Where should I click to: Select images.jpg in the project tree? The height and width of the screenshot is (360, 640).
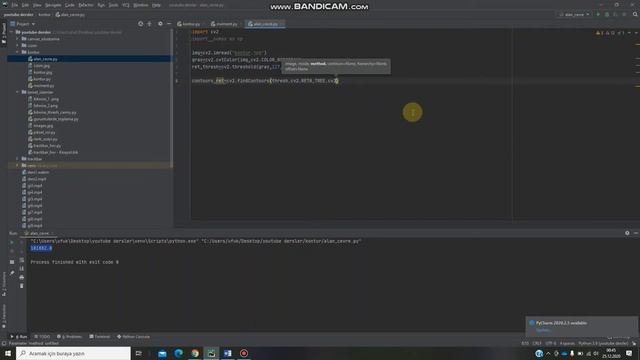tap(44, 126)
